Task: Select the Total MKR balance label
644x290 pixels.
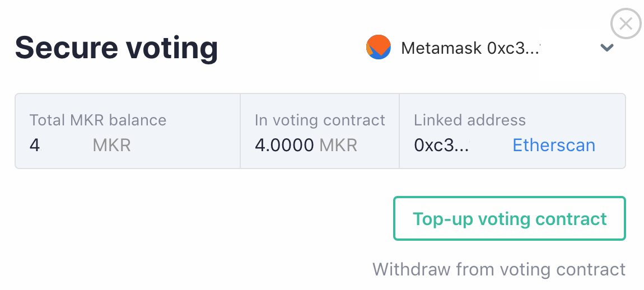Action: (97, 120)
